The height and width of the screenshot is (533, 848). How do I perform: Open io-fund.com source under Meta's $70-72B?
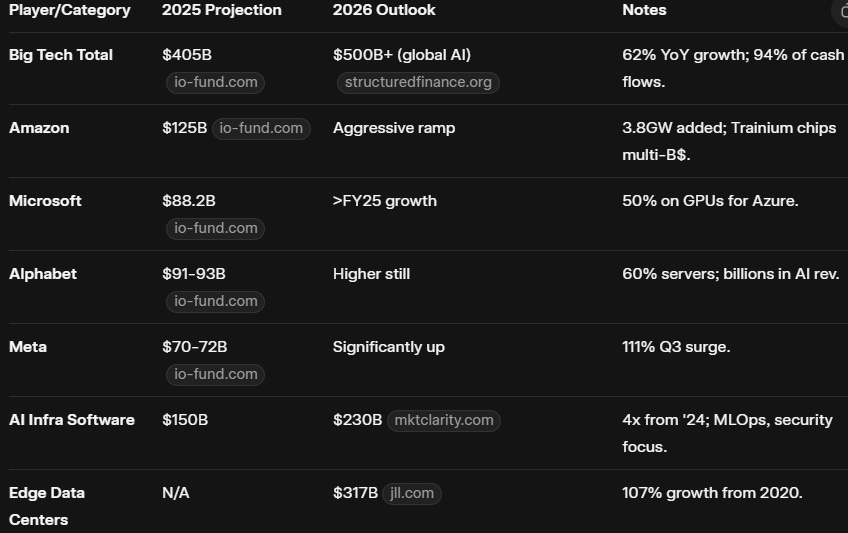[215, 374]
